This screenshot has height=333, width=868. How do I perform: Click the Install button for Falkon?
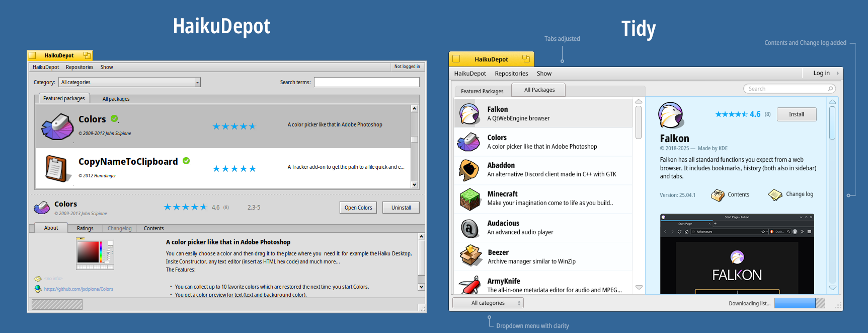tap(797, 114)
